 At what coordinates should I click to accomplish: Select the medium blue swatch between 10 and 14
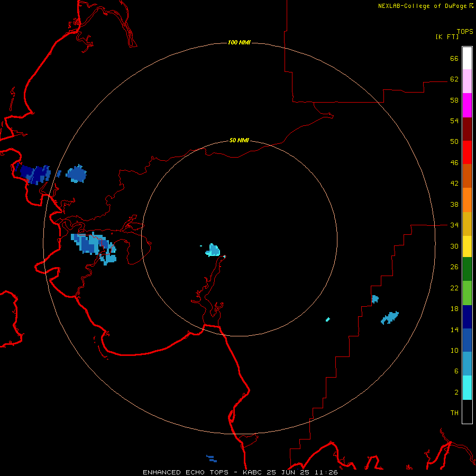click(x=467, y=340)
